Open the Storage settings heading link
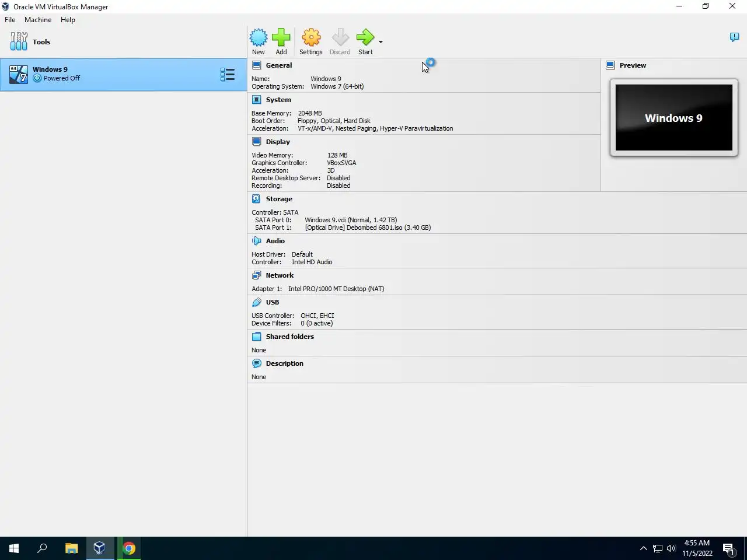 279,199
